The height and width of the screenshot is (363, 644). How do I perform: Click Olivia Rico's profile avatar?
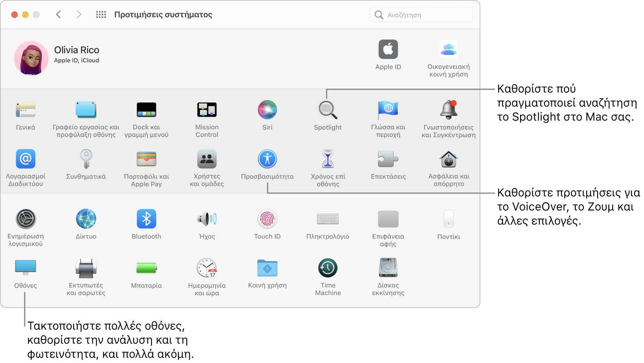(x=31, y=58)
